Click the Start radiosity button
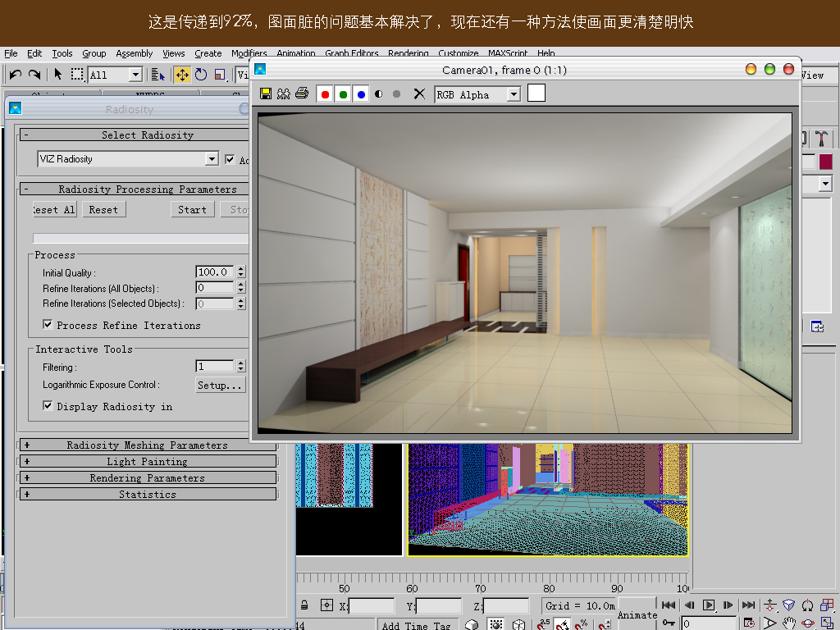 (x=192, y=209)
